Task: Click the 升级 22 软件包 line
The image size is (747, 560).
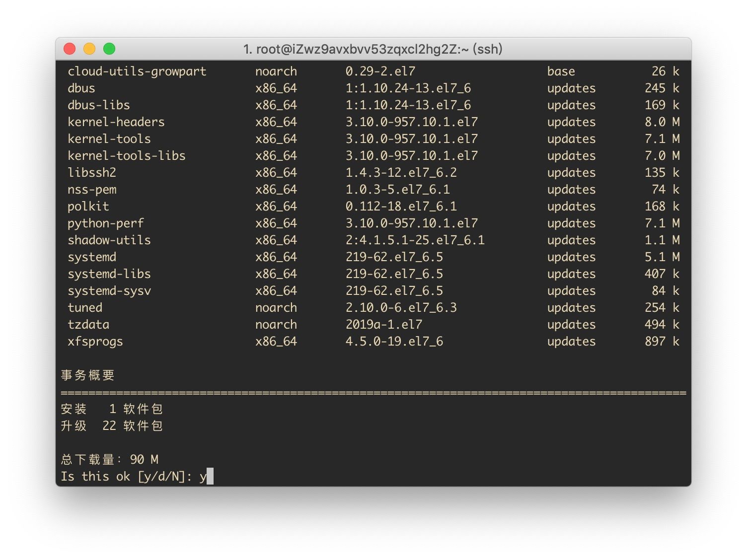Action: click(112, 426)
